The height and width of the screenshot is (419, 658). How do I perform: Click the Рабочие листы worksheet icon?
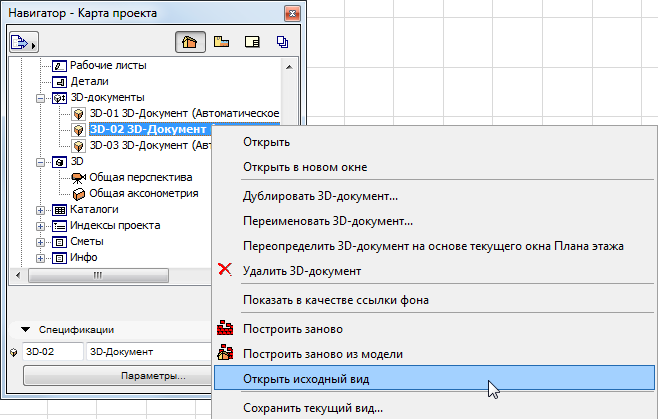[x=59, y=66]
